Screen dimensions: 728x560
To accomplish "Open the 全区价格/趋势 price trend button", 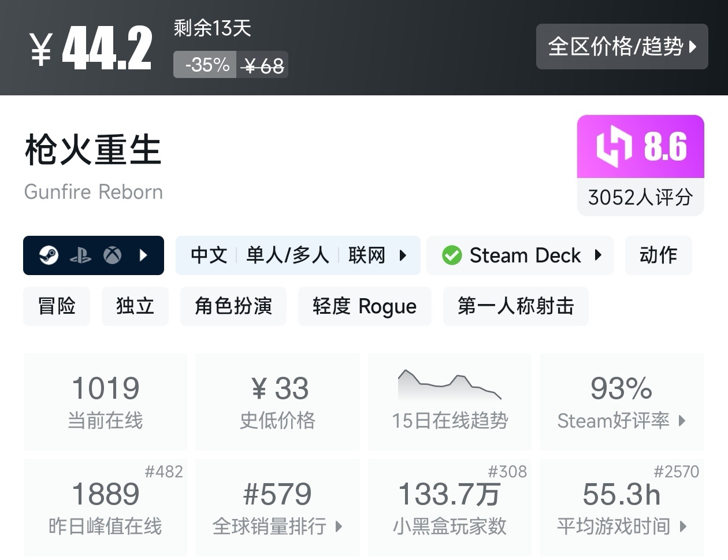I will (622, 46).
